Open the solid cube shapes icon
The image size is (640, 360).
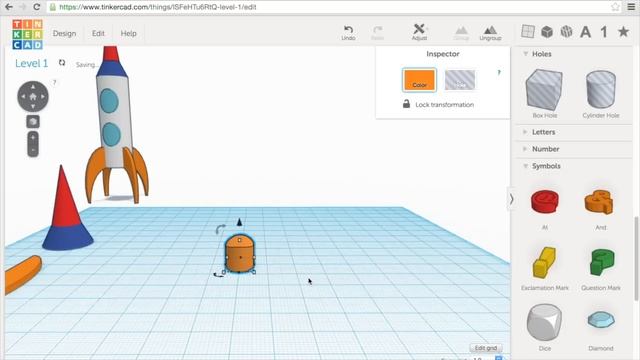coord(547,31)
